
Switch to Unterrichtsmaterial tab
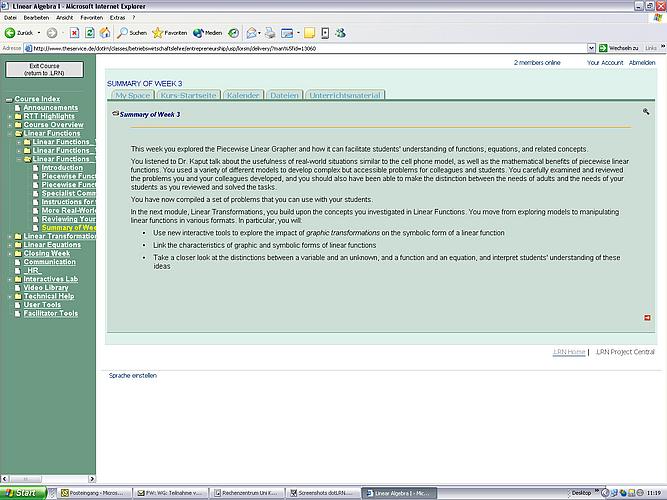[345, 95]
